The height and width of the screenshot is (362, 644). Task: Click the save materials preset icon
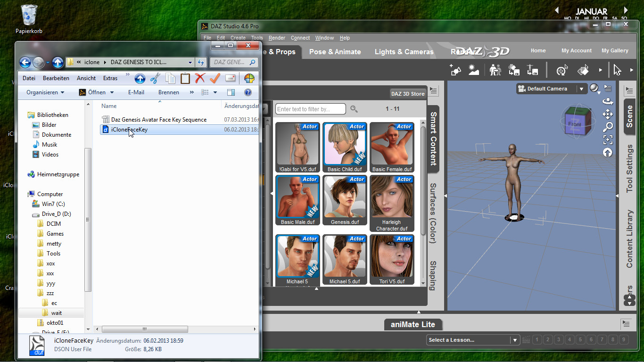[514, 70]
